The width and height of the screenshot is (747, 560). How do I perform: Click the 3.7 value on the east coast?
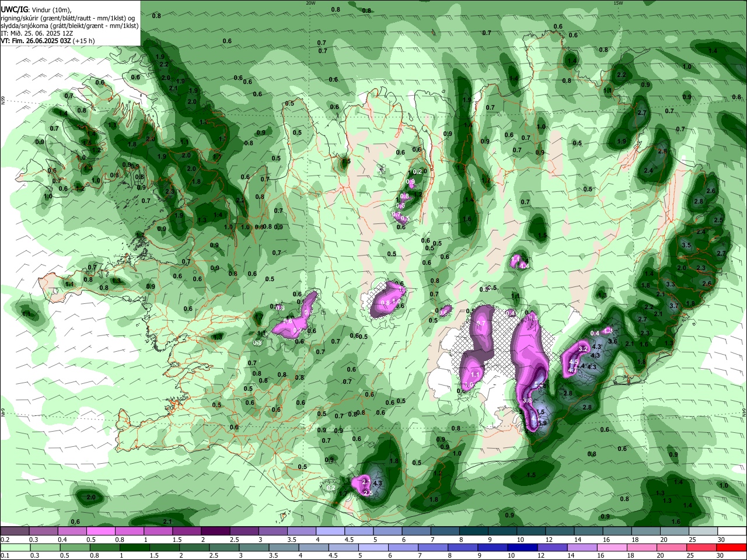(673, 306)
